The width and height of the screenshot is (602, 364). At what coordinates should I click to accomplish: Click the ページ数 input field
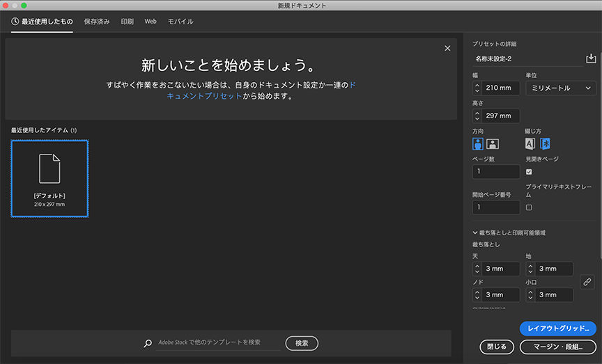coord(496,171)
